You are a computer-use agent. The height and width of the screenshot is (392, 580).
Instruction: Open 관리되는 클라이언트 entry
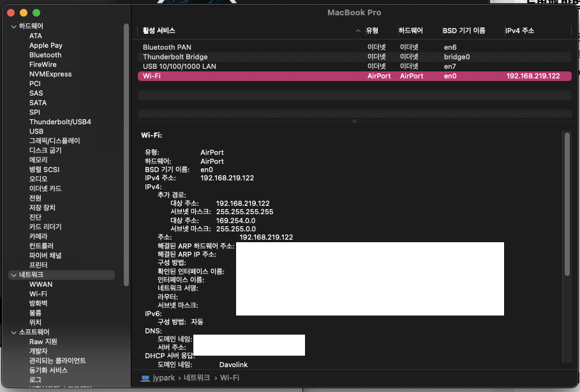pyautogui.click(x=57, y=361)
